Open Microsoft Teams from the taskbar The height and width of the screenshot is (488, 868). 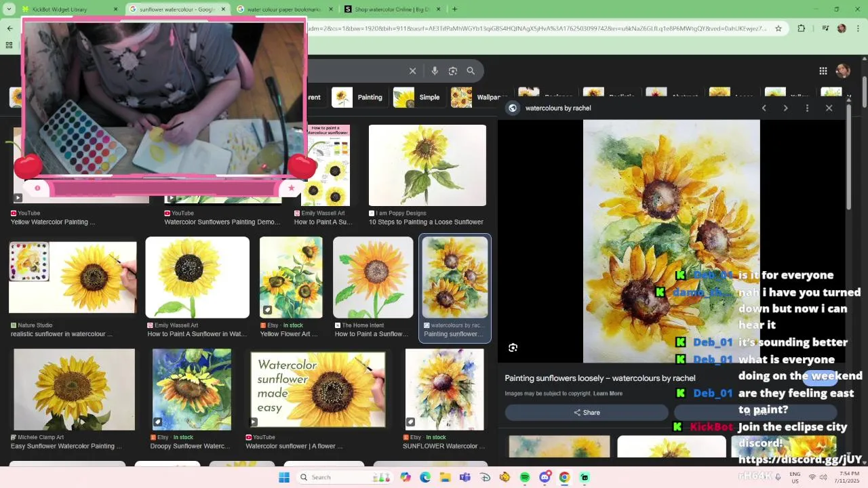tap(465, 477)
